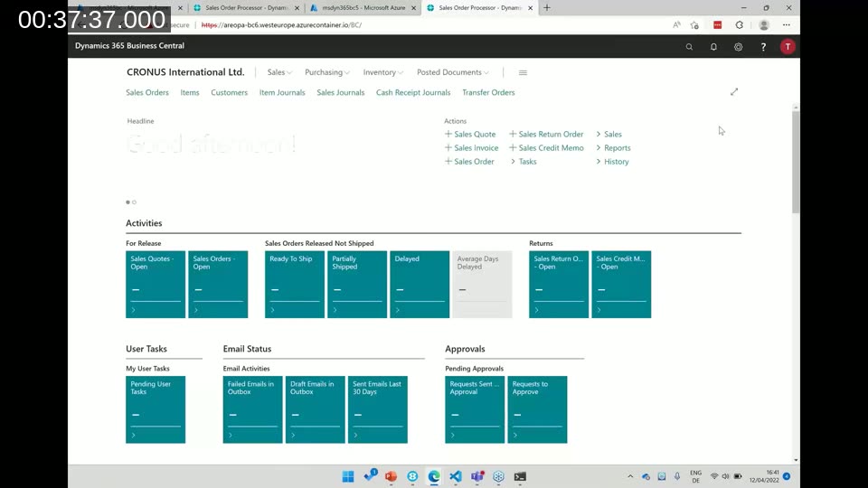The image size is (868, 488).
Task: Click the browser read aloud icon
Action: click(x=676, y=25)
